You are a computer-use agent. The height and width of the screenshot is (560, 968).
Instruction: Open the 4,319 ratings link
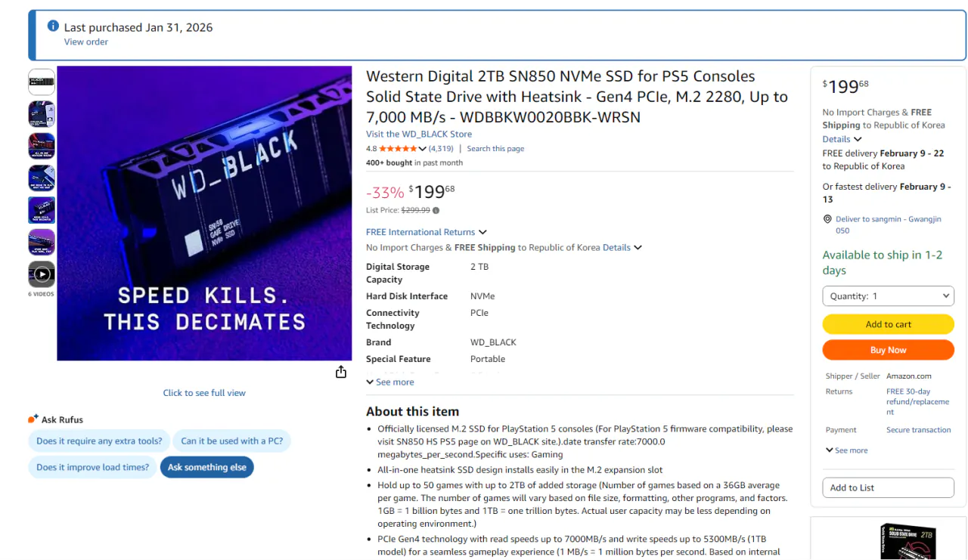click(x=440, y=149)
